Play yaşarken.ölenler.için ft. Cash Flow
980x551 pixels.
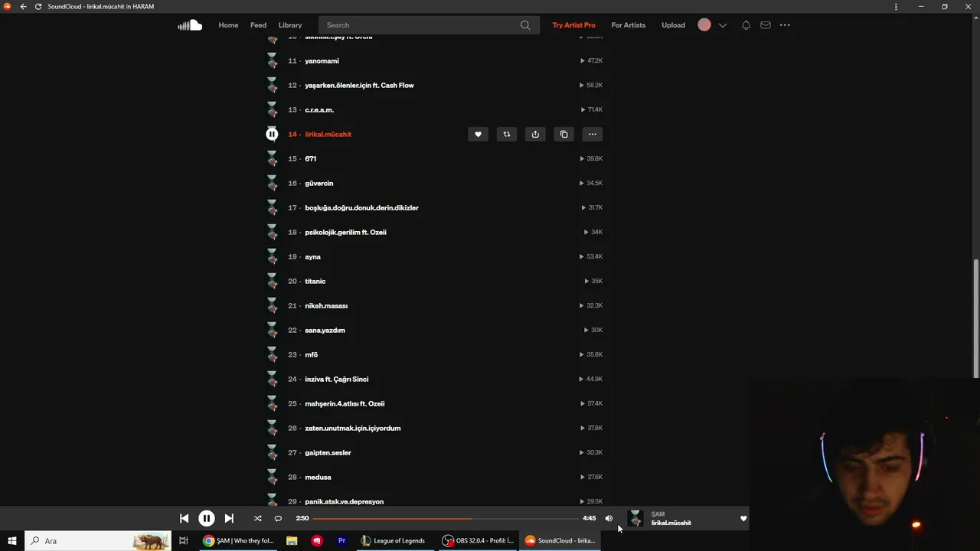pyautogui.click(x=359, y=85)
